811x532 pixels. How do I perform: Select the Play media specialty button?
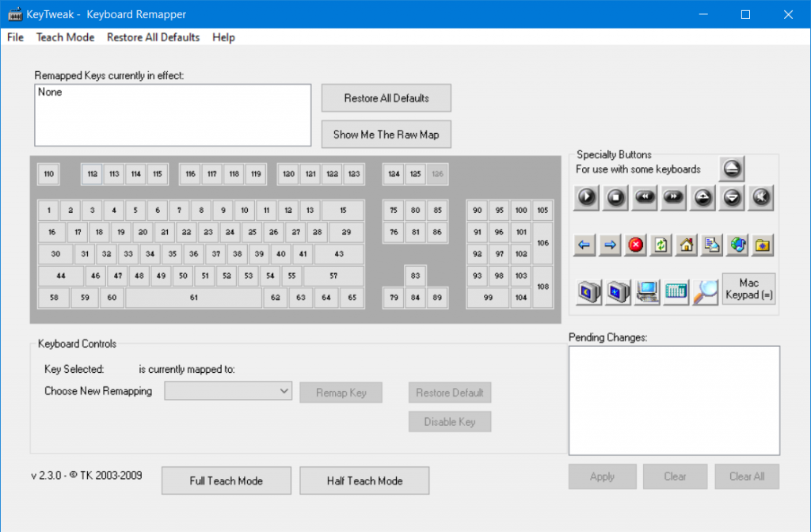586,198
